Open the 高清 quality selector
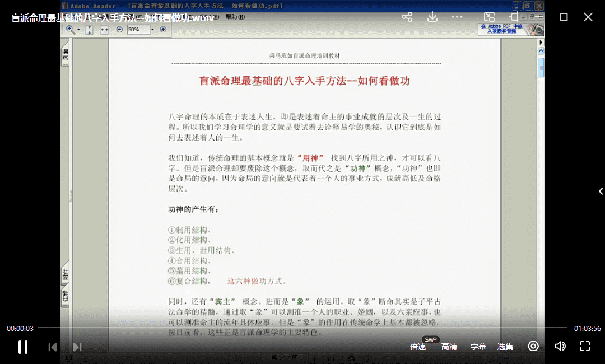Screen dimensions: 605x364 tap(449, 347)
